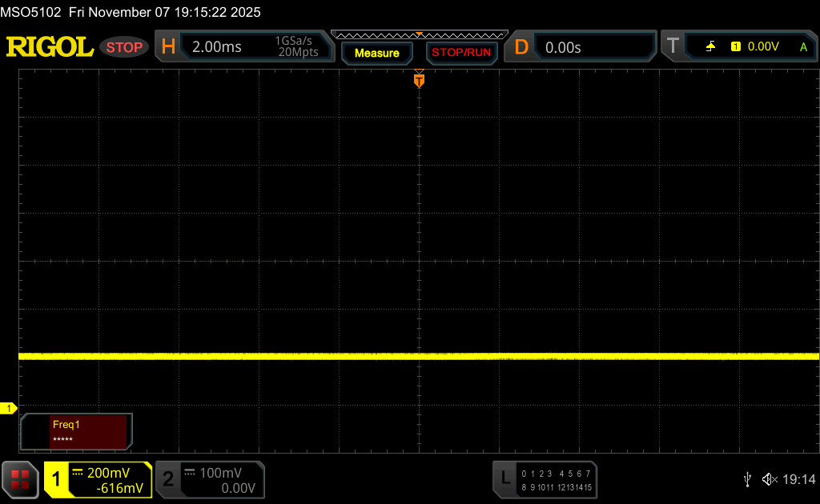Screen dimensions: 820x504
Task: Toggle channel 1 with 200mV scale
Action: pyautogui.click(x=98, y=479)
